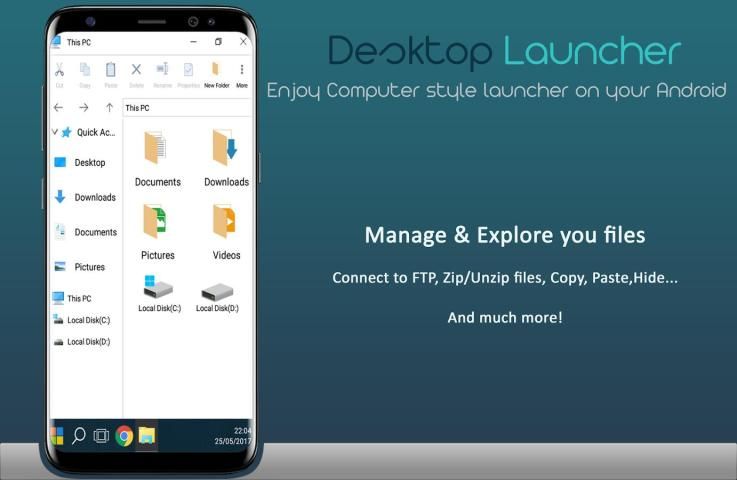Viewport: 737px width, 480px height.
Task: Select Desktop in the sidebar
Action: tap(88, 163)
